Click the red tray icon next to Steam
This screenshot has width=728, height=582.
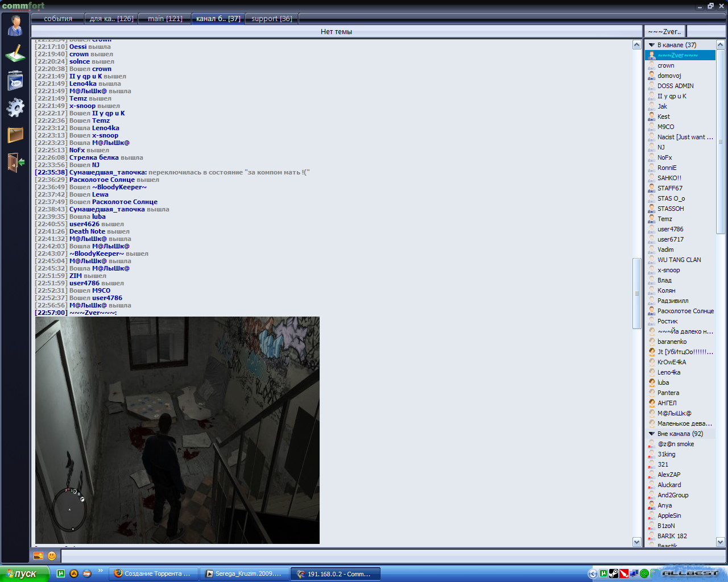tap(624, 573)
